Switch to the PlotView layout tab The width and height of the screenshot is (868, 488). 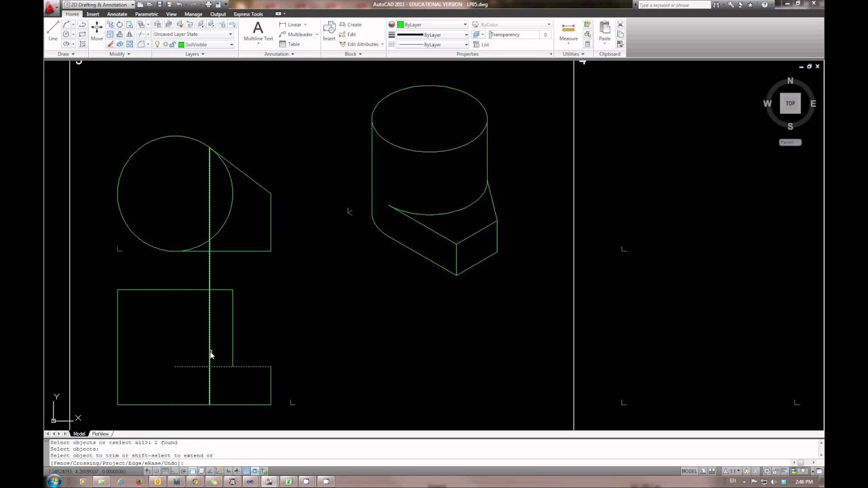(100, 434)
